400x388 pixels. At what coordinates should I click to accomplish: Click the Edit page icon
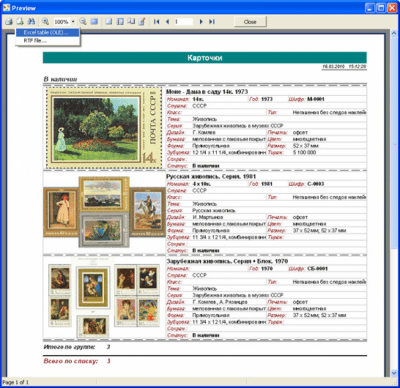(142, 22)
